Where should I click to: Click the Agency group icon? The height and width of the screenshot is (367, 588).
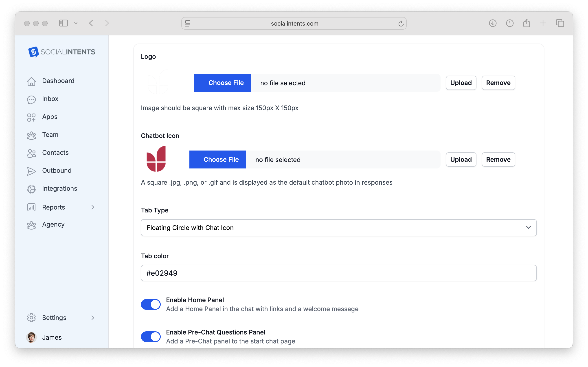coord(31,225)
